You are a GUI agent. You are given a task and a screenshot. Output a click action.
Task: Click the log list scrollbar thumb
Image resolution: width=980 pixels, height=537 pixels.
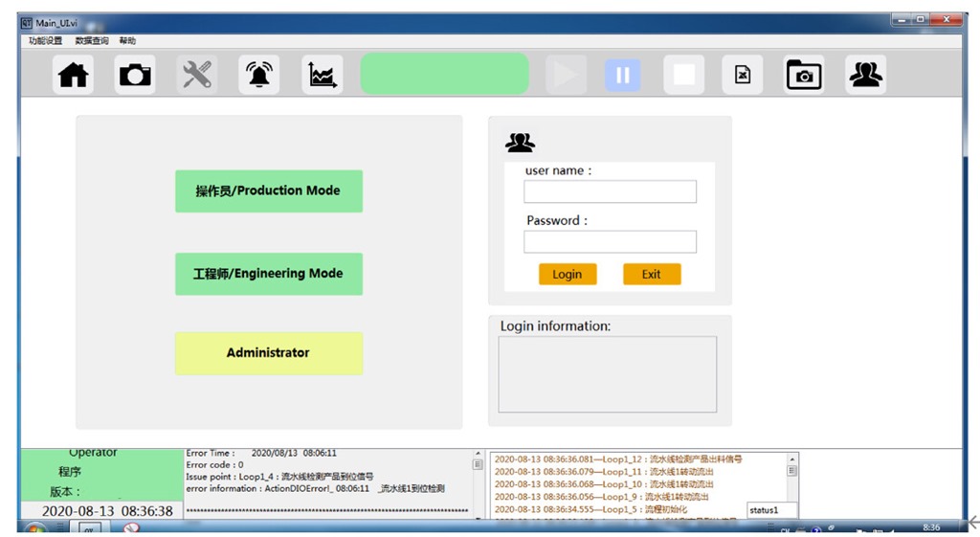pos(791,471)
